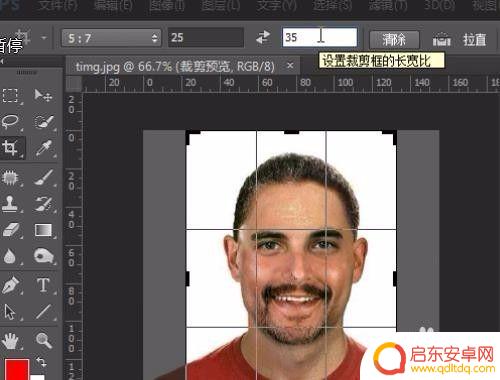Screen dimensions: 500x380
Task: Open the 文件(F) menu
Action: point(59,6)
